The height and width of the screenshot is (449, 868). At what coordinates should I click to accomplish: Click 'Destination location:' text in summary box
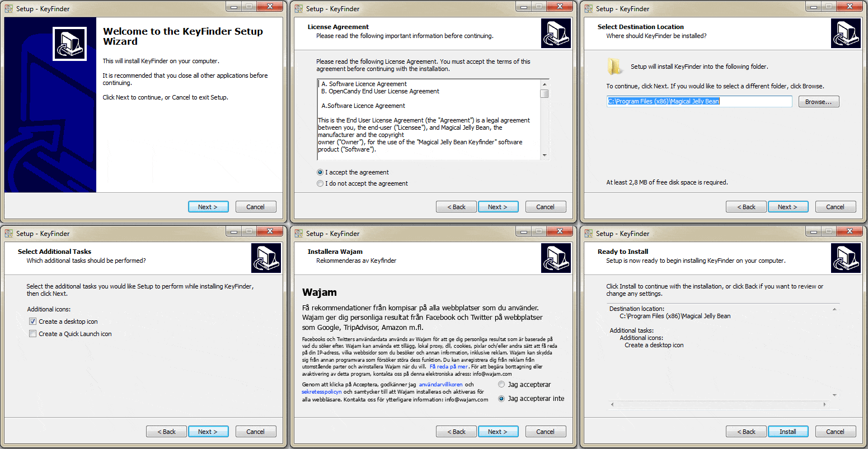(637, 309)
